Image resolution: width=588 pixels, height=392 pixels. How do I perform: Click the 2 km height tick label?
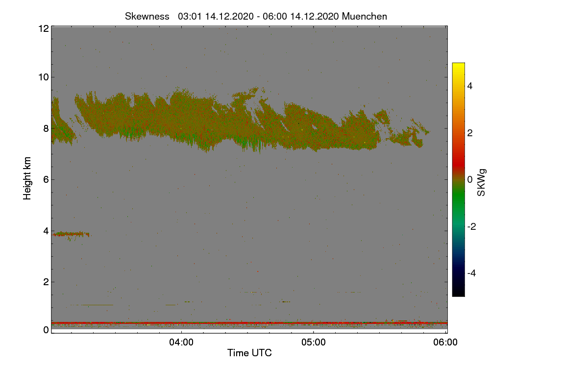click(x=46, y=282)
